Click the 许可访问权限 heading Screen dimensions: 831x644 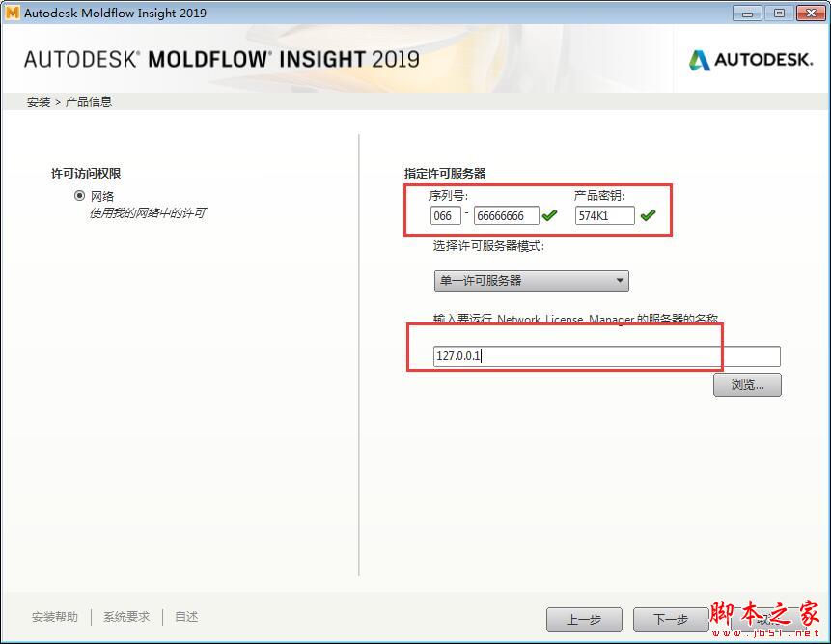click(86, 174)
